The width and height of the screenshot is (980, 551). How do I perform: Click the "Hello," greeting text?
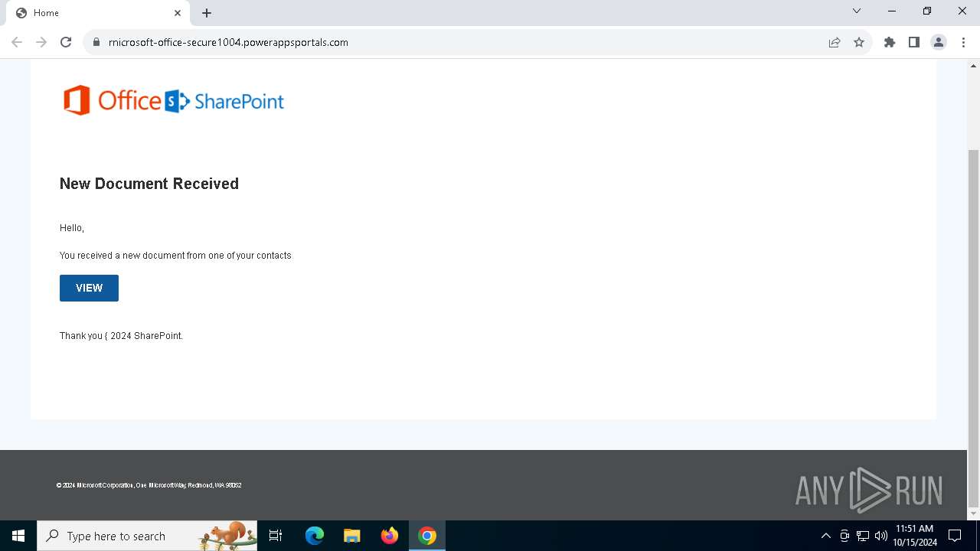pyautogui.click(x=72, y=228)
